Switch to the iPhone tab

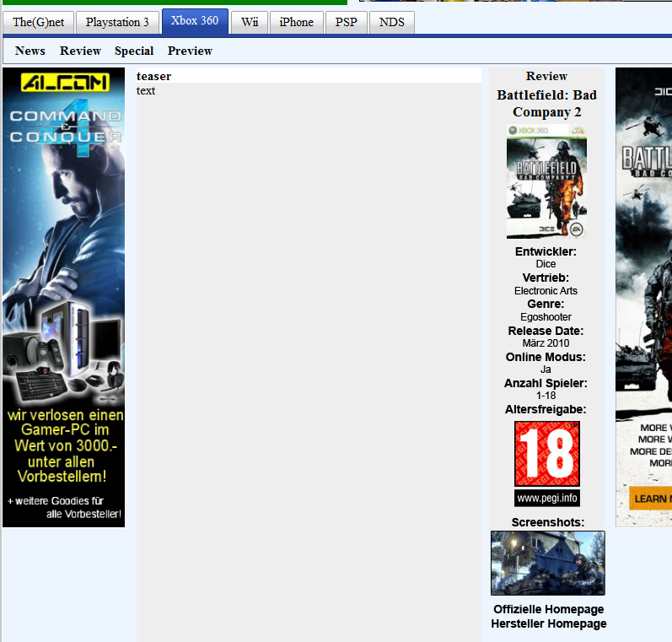tap(296, 22)
